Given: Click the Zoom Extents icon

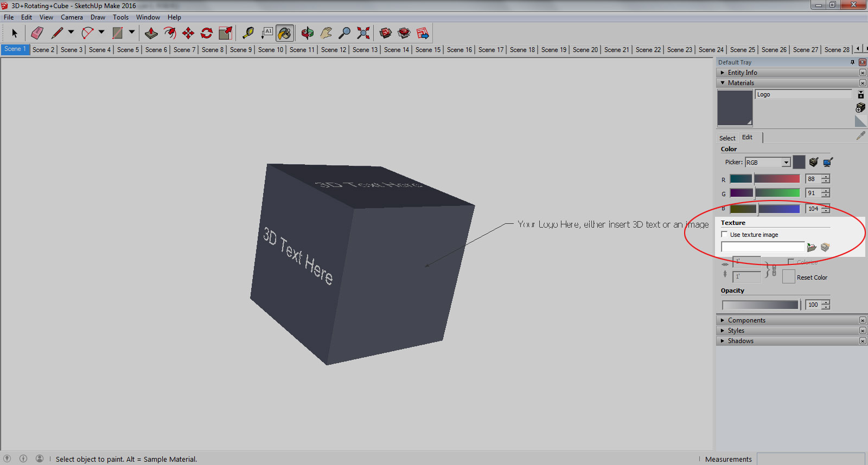Looking at the screenshot, I should (363, 34).
